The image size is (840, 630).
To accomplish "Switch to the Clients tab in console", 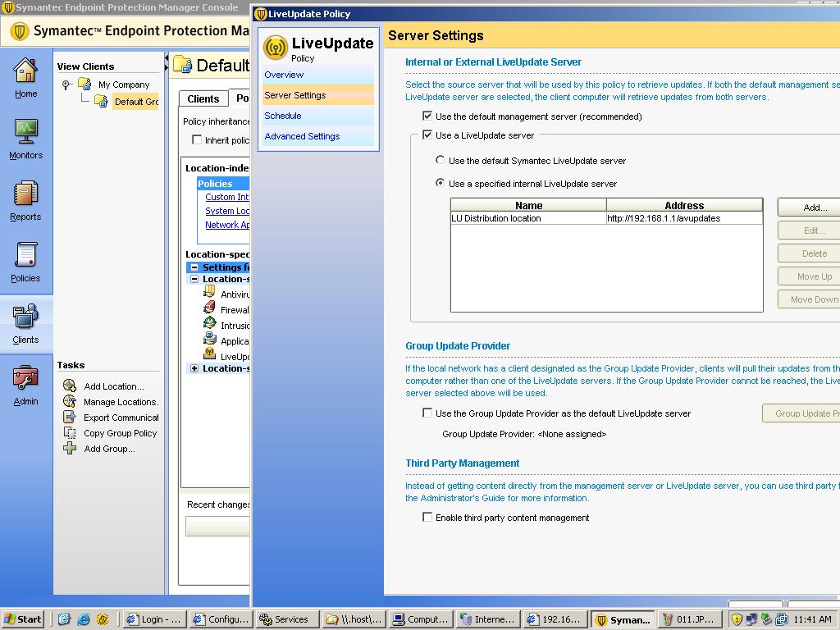I will tap(203, 98).
